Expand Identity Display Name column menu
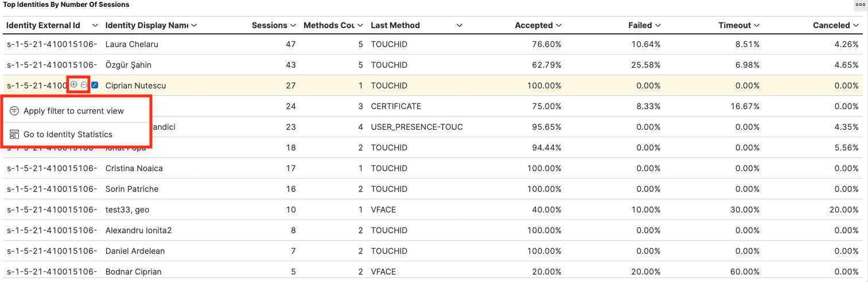The height and width of the screenshot is (282, 868). 194,25
